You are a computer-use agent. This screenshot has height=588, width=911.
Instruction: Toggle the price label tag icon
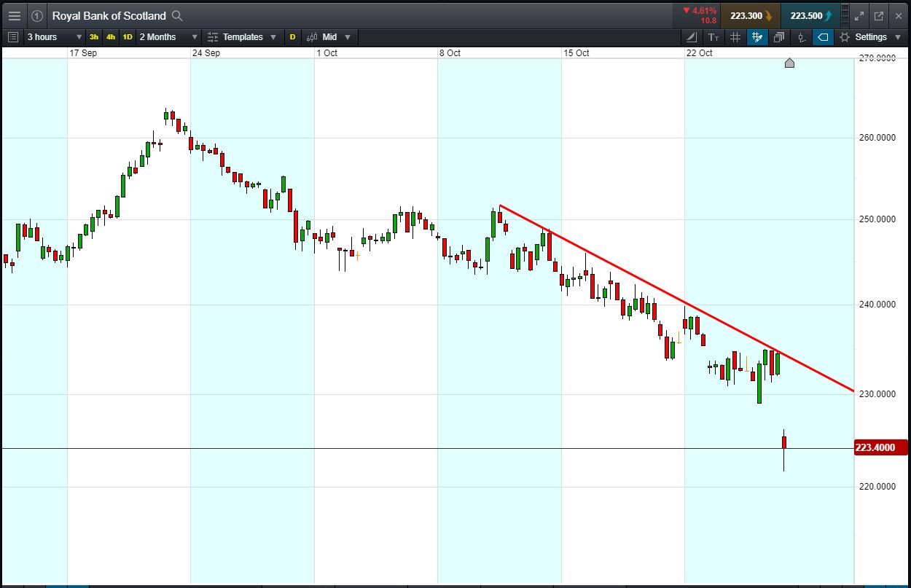pyautogui.click(x=823, y=37)
